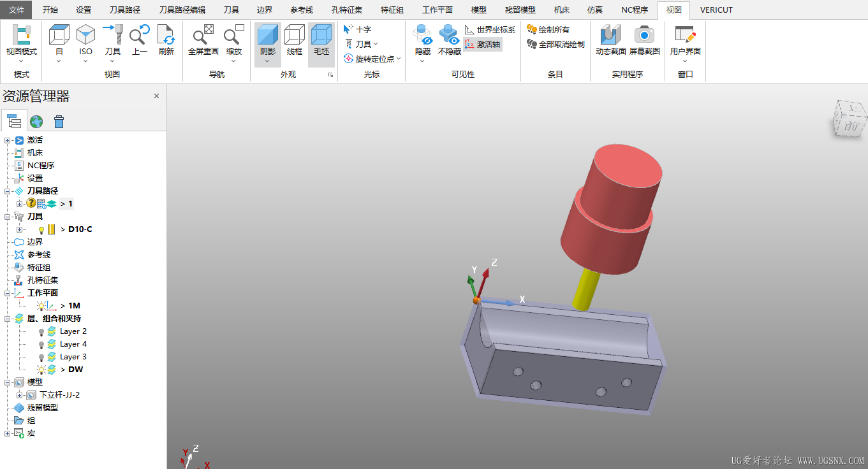
Task: Switch to the 刀具路径 ribbon tab
Action: coord(124,10)
